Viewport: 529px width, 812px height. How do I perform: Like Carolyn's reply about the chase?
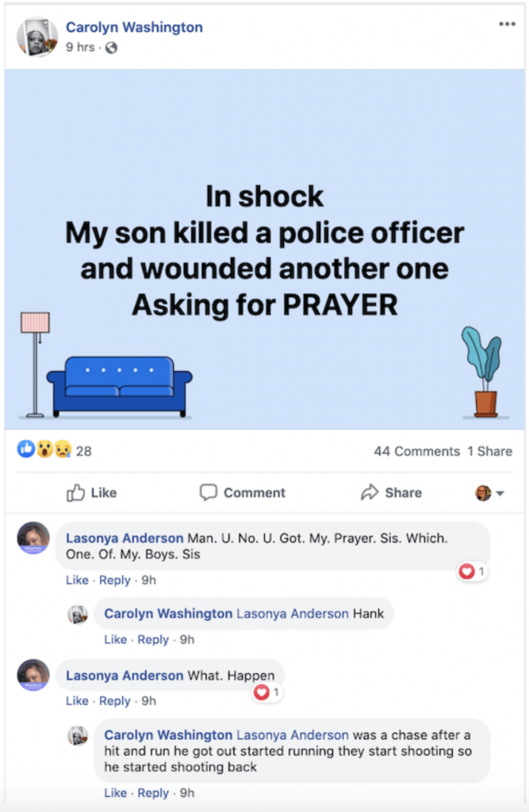[x=115, y=793]
